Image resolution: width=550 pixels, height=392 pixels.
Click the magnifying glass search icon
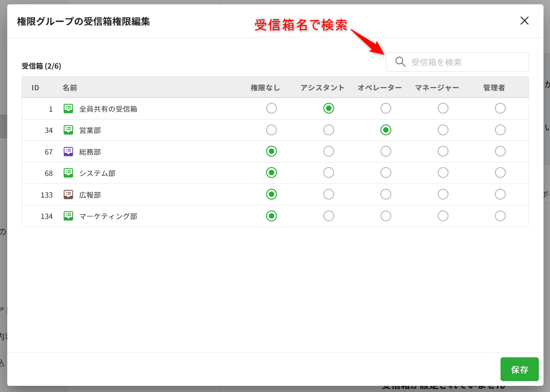click(x=400, y=62)
